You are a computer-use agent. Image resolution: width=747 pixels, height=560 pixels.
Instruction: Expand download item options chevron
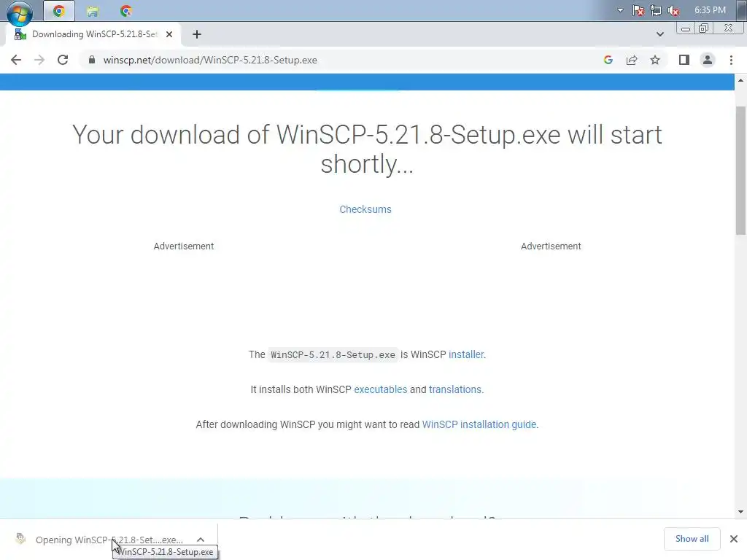coord(201,540)
